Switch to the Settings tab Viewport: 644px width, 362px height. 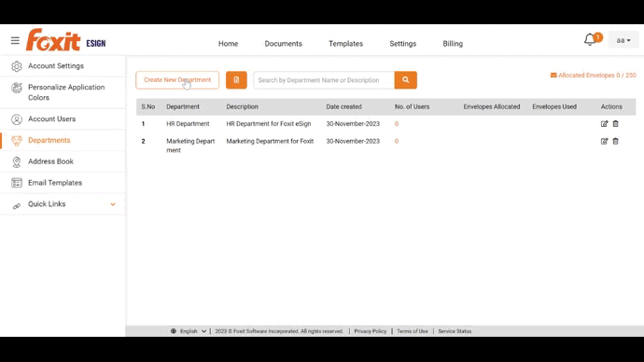point(402,44)
